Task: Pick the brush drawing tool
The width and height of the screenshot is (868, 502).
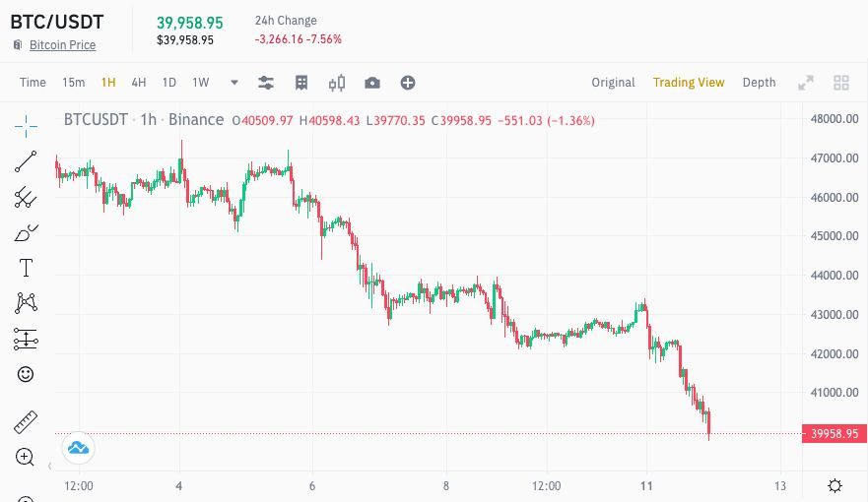Action: pos(26,233)
